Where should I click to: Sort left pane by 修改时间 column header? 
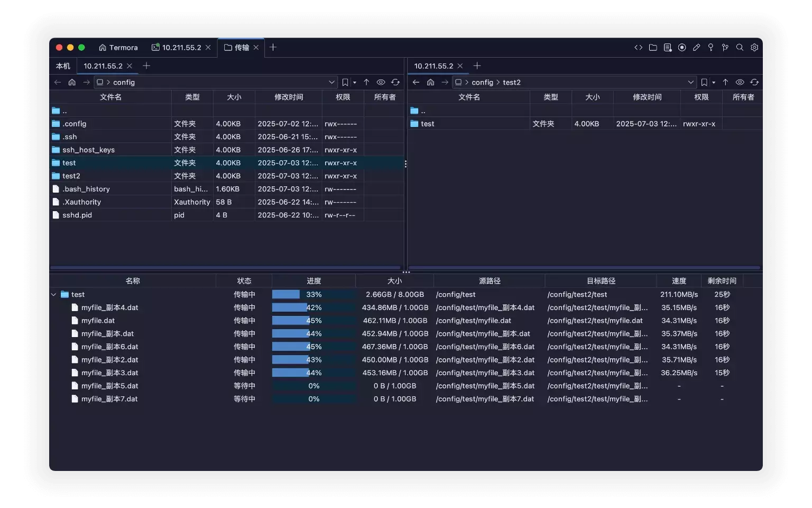tap(289, 97)
